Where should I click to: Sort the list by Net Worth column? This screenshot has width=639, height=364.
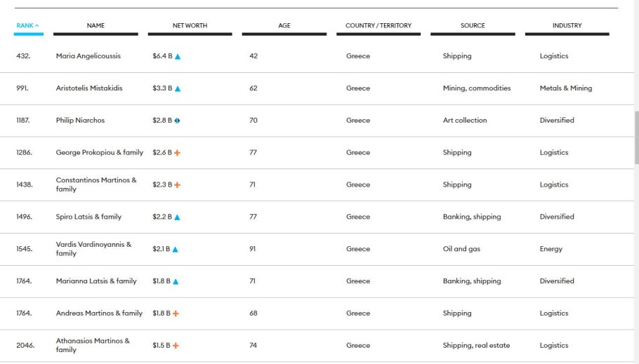[x=190, y=26]
